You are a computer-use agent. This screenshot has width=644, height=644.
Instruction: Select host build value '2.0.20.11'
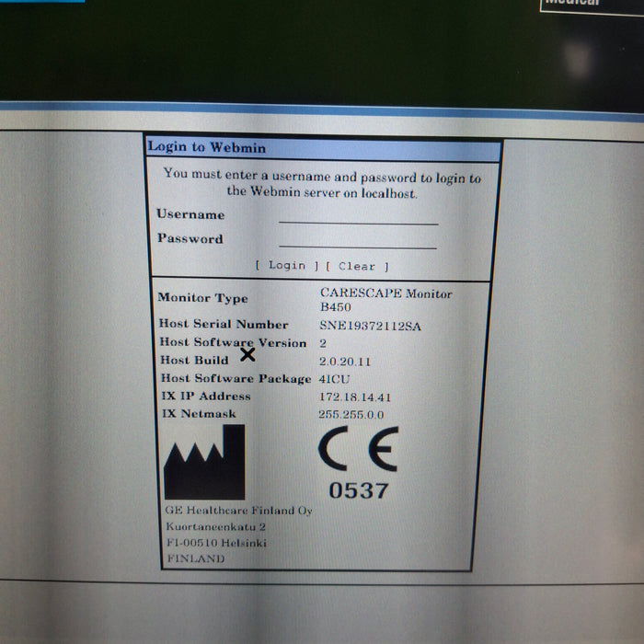coord(345,362)
